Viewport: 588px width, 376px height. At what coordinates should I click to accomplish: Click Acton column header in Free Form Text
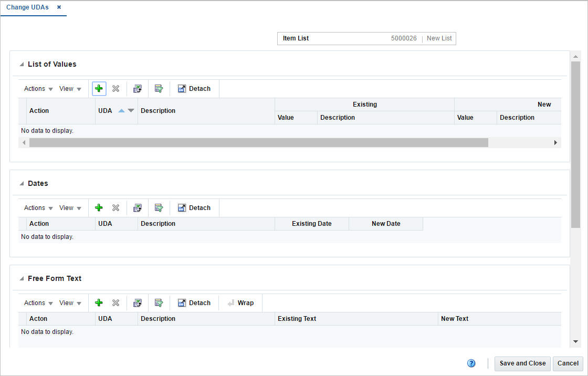coord(61,319)
